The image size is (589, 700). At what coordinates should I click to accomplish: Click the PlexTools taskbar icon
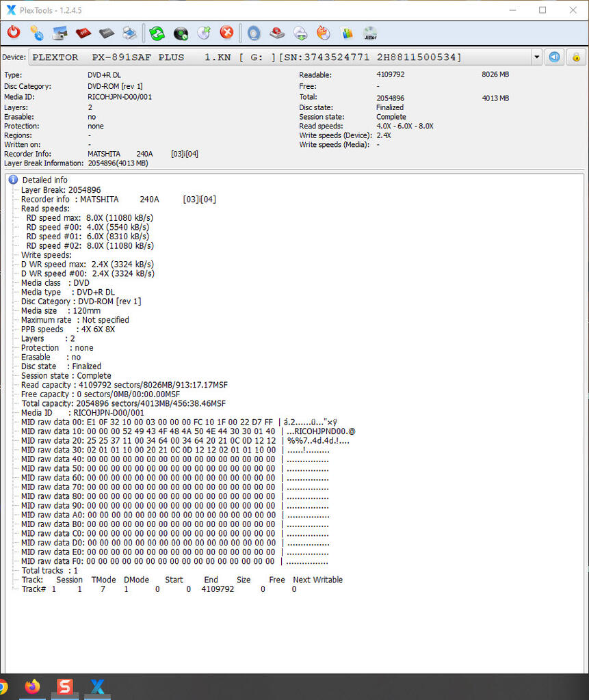[x=97, y=686]
